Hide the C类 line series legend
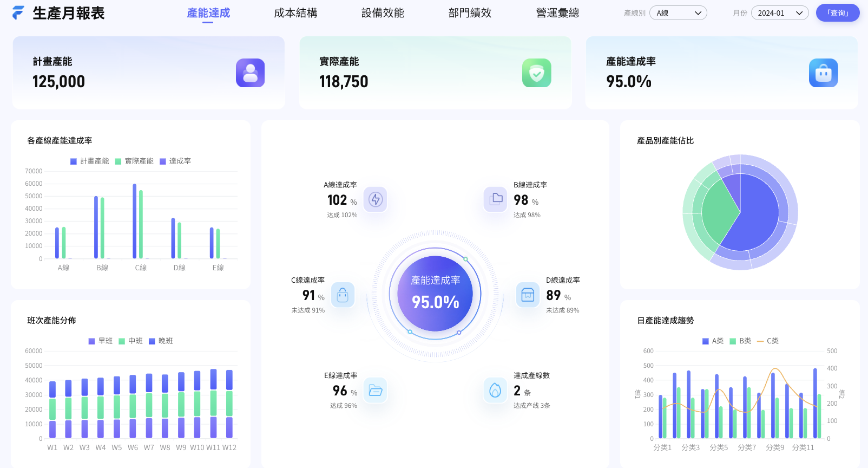Screen dimensions: 868x468 pos(768,341)
